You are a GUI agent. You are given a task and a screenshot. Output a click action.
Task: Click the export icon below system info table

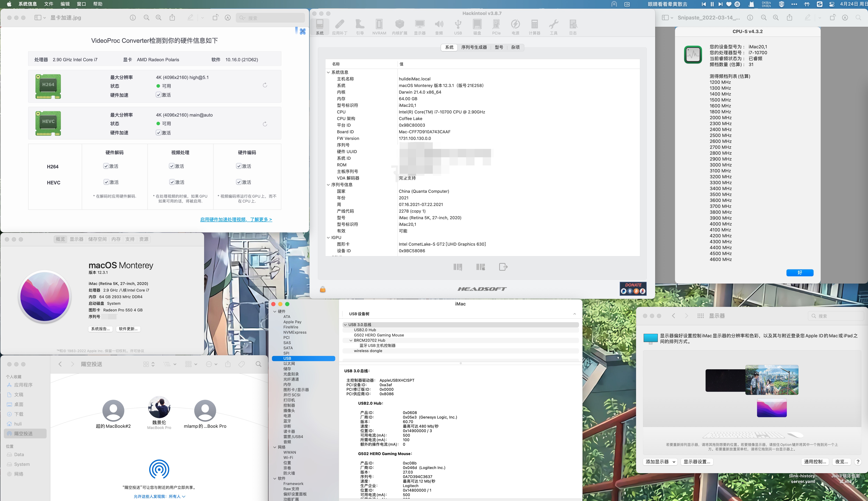(503, 267)
